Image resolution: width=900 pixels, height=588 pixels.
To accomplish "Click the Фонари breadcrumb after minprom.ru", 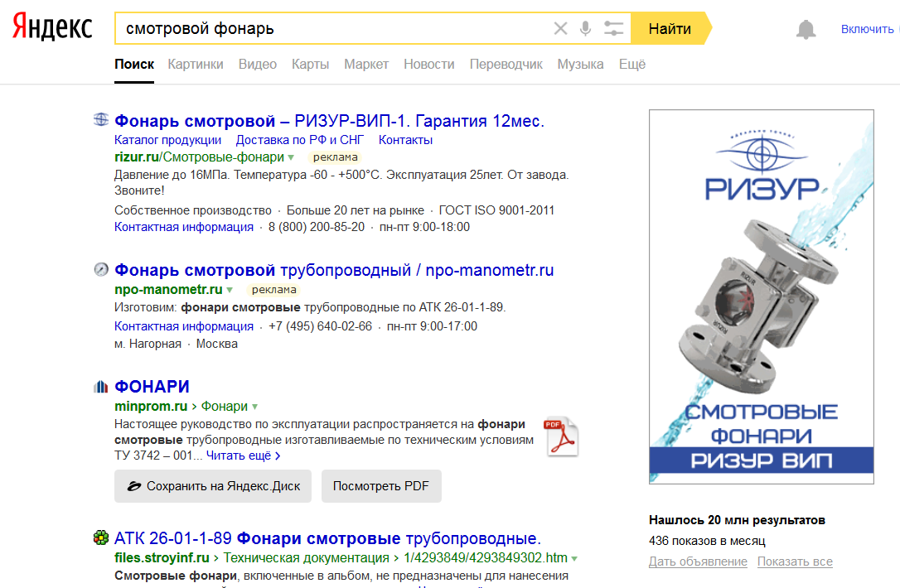I will pos(225,406).
